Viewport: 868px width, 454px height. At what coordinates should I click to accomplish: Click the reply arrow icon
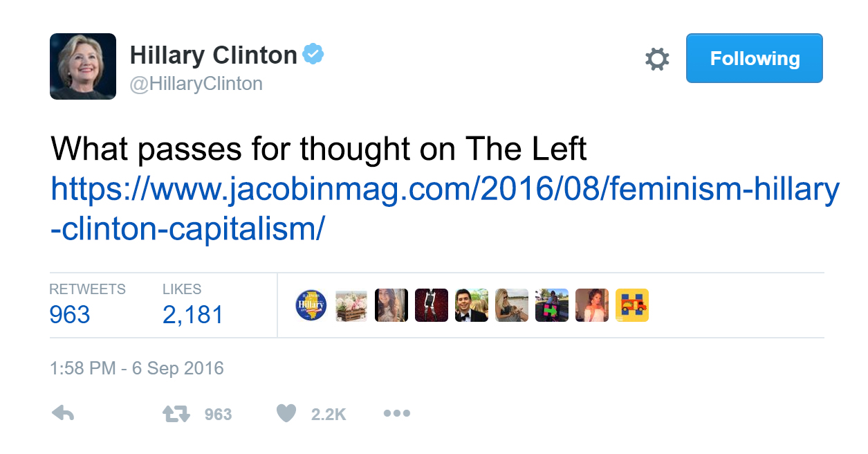pos(63,414)
